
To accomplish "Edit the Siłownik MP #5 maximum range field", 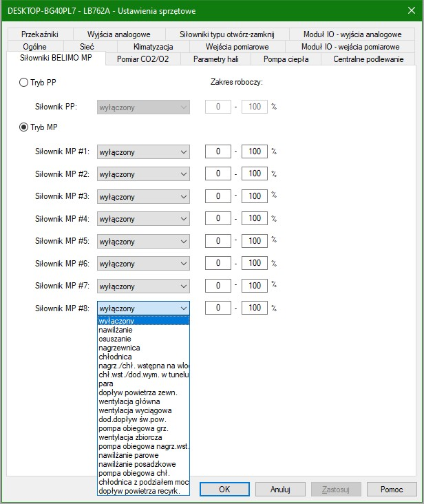I will coord(255,241).
